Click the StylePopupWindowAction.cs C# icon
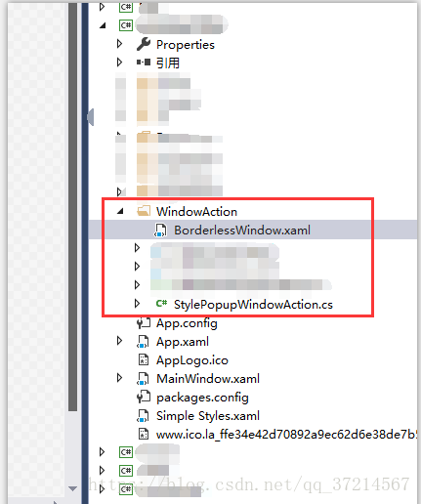The image size is (421, 504). (161, 304)
